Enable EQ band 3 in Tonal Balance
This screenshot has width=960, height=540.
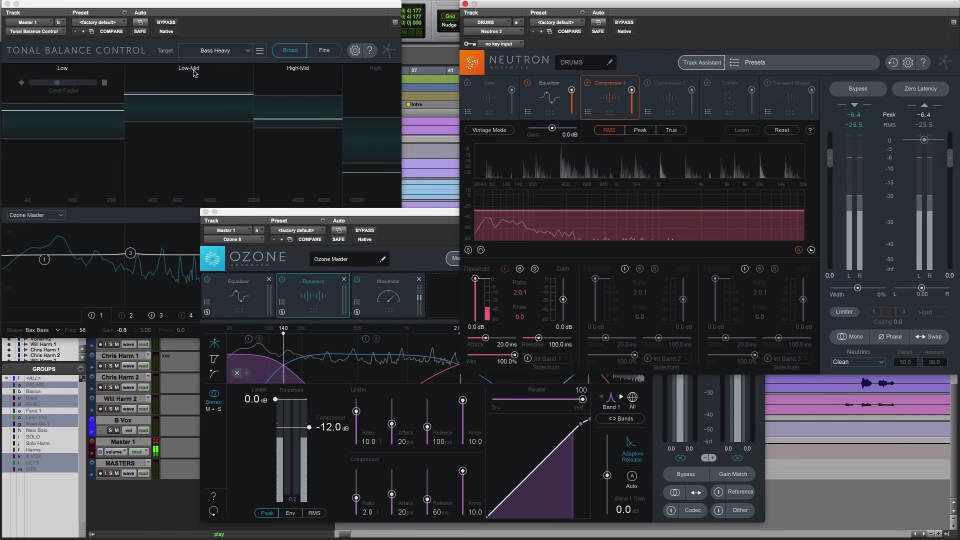[x=151, y=315]
